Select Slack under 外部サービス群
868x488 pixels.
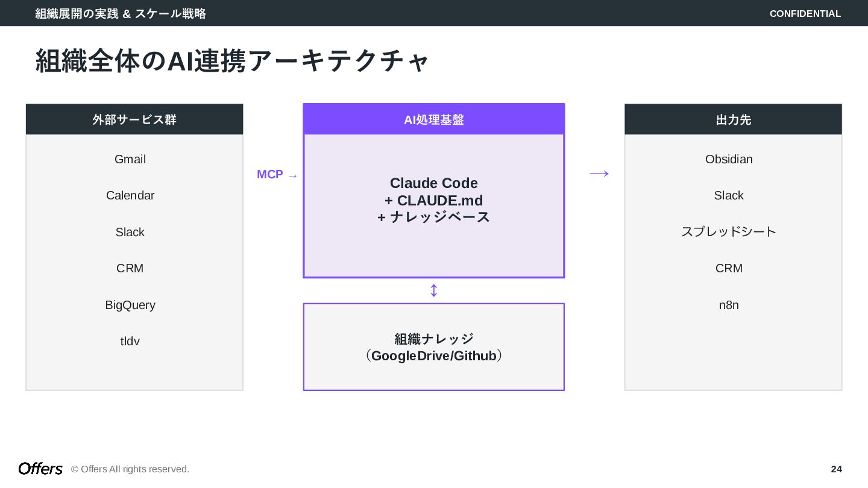click(130, 232)
